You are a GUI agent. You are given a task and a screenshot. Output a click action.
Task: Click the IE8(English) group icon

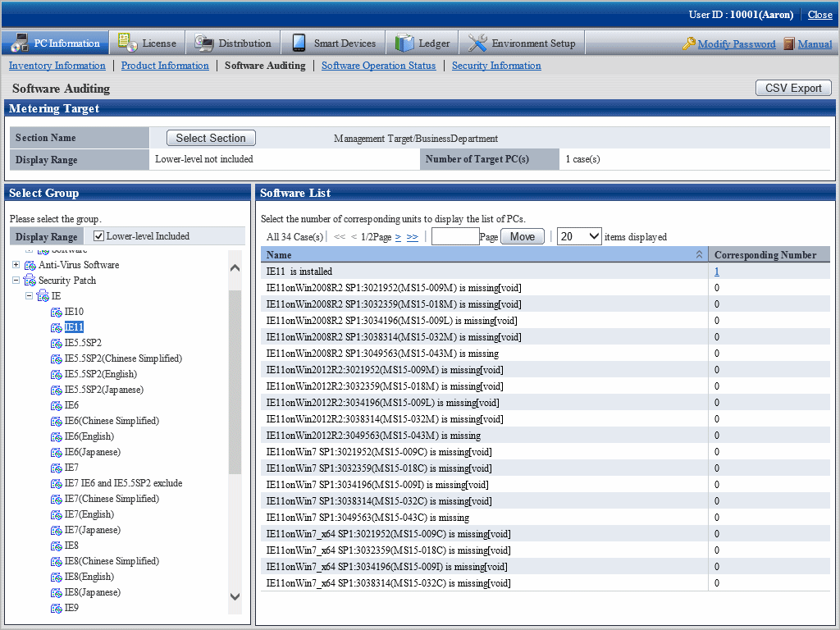pyautogui.click(x=57, y=577)
